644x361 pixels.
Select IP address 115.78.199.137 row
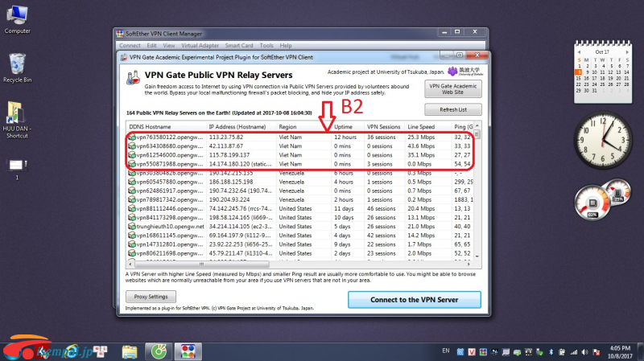click(x=299, y=155)
